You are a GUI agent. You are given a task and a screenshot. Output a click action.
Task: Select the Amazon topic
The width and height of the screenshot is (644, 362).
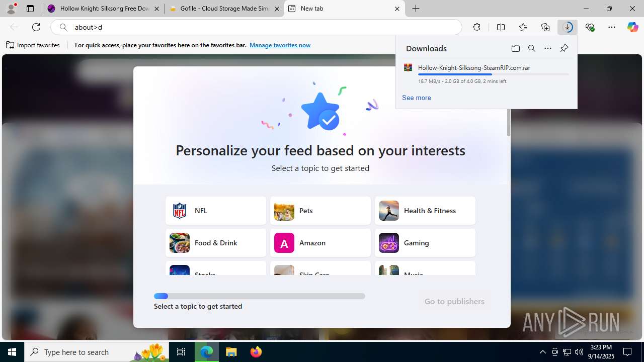point(320,243)
